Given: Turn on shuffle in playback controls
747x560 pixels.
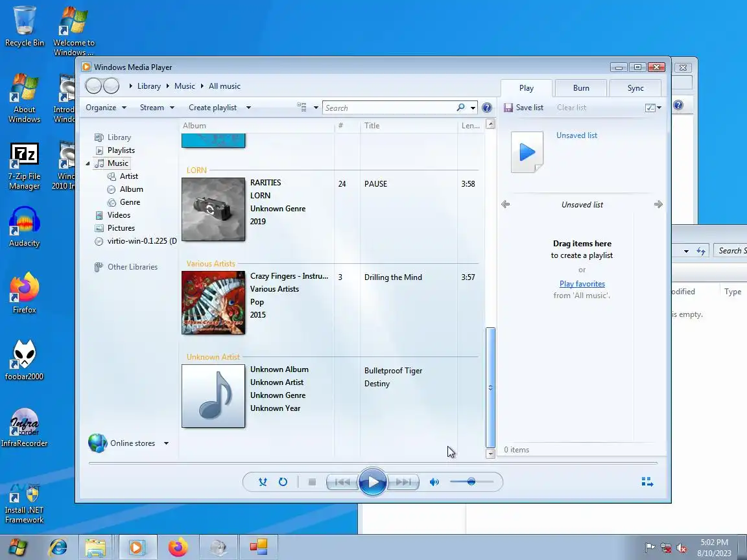Looking at the screenshot, I should (x=263, y=482).
